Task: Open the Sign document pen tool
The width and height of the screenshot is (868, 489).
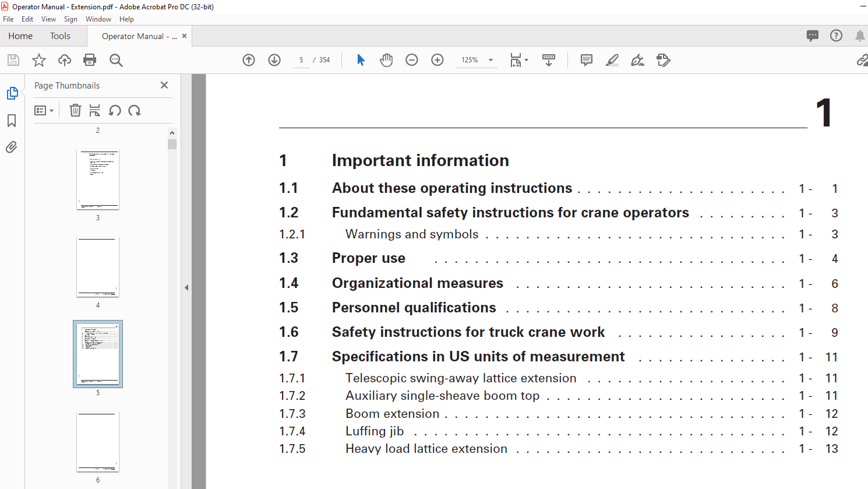Action: pos(638,60)
